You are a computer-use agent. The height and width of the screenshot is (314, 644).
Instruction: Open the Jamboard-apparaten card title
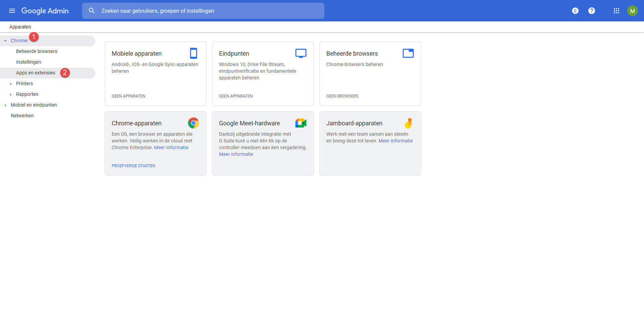(355, 123)
